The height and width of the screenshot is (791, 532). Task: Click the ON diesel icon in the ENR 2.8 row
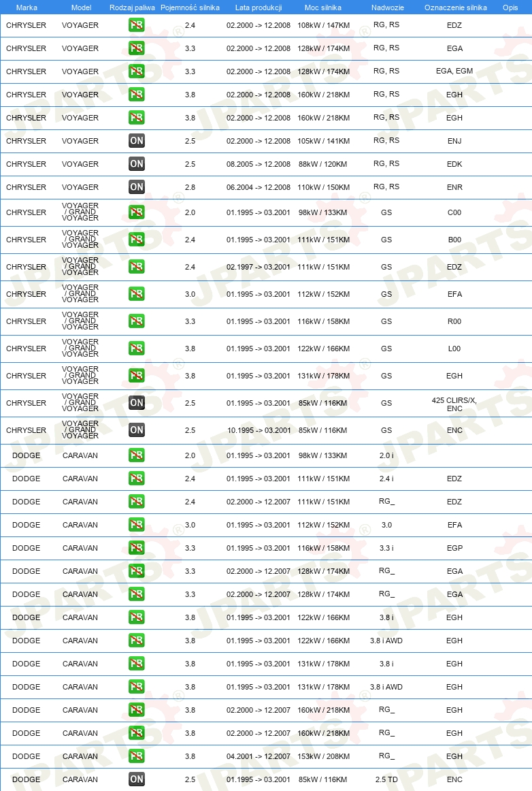137,187
